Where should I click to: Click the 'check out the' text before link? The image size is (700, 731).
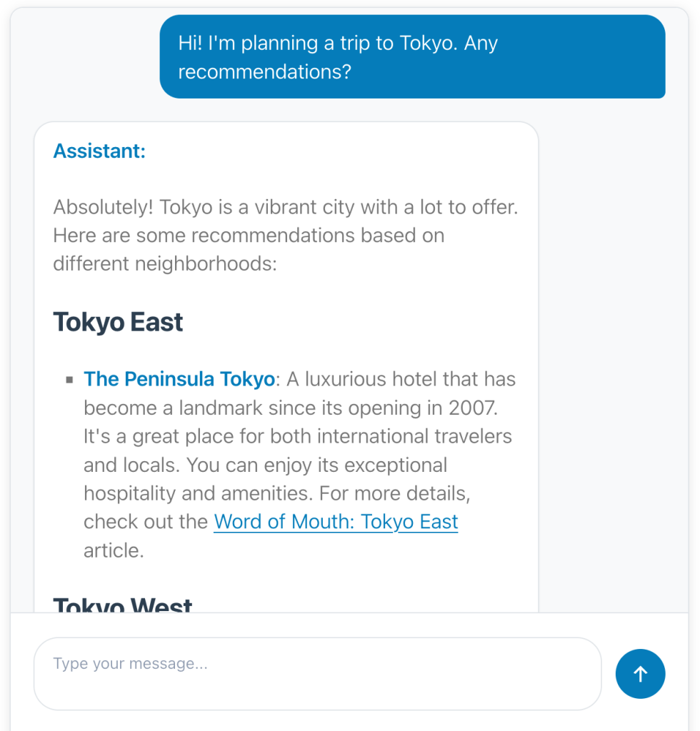(x=146, y=522)
